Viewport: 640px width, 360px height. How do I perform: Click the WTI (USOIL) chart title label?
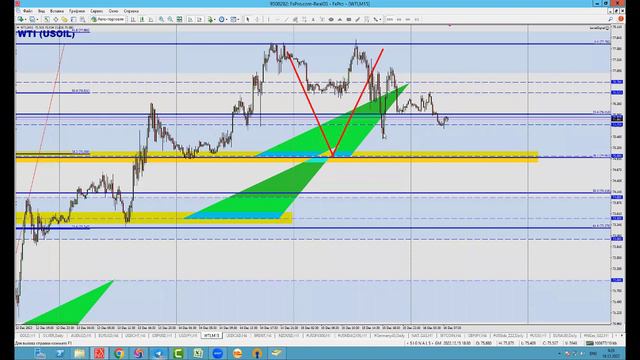pos(46,34)
